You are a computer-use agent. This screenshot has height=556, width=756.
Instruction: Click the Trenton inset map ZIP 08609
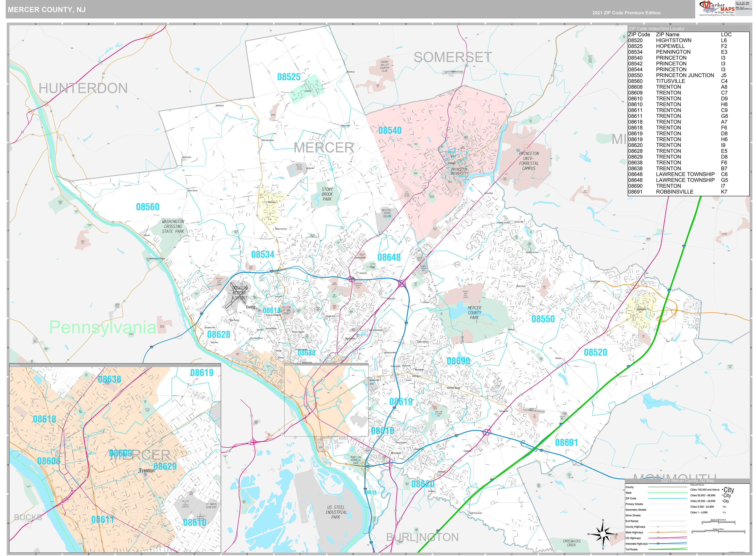click(120, 453)
